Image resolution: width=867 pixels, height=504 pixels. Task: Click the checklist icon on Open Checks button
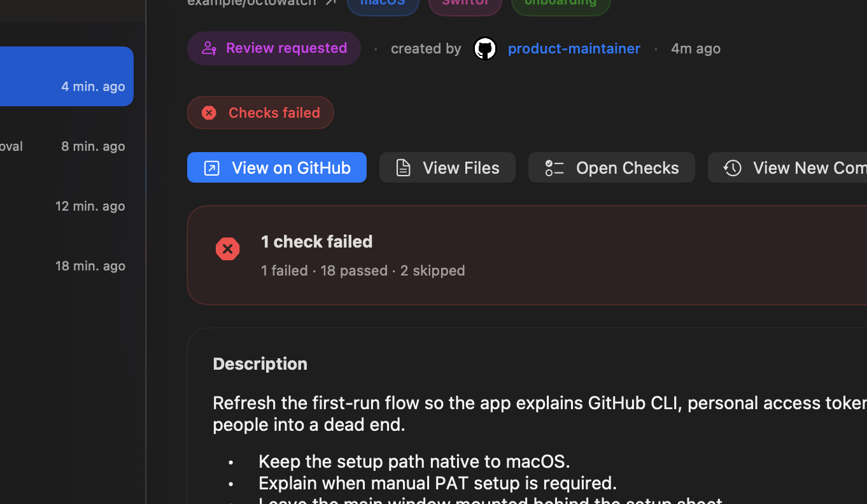pyautogui.click(x=553, y=167)
